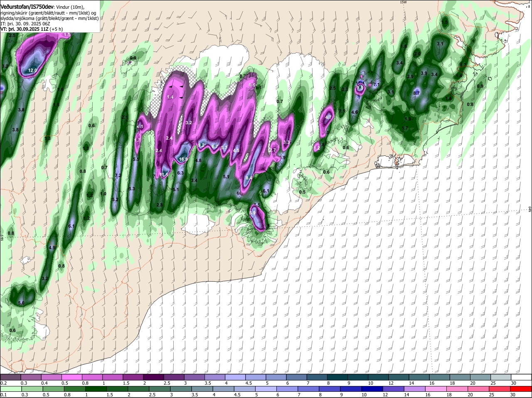Screen dimensions: 532x398
Task: Click the darkest purple swatch between 2 and 2.5 in snow legend
Action: [x=154, y=377]
